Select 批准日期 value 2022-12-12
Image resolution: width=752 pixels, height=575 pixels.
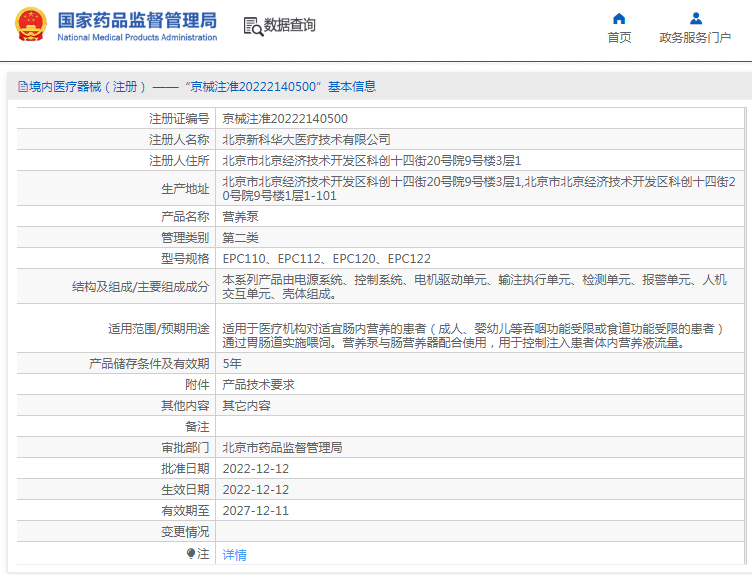click(256, 469)
